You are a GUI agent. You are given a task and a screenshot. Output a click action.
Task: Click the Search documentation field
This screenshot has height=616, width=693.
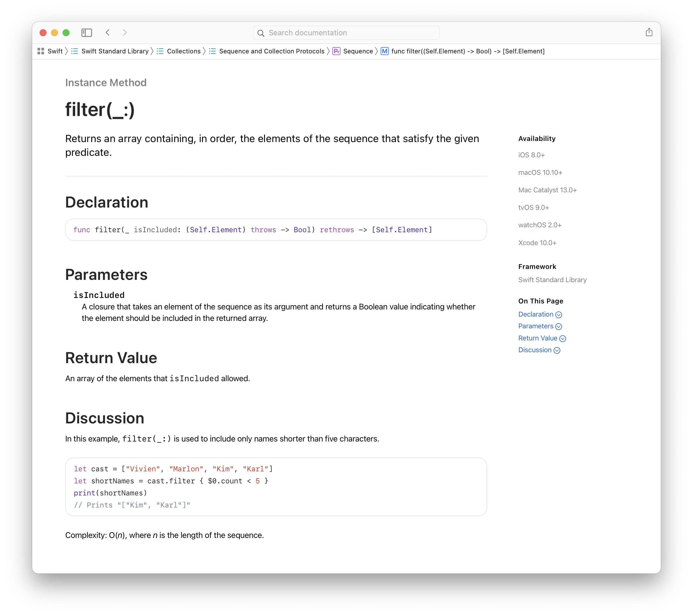click(349, 33)
